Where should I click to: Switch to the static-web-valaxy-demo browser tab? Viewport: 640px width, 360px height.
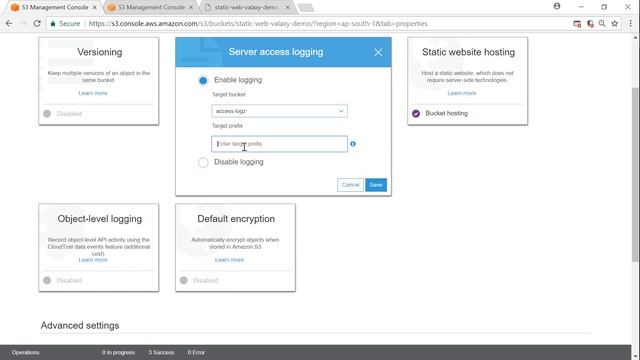pos(246,7)
